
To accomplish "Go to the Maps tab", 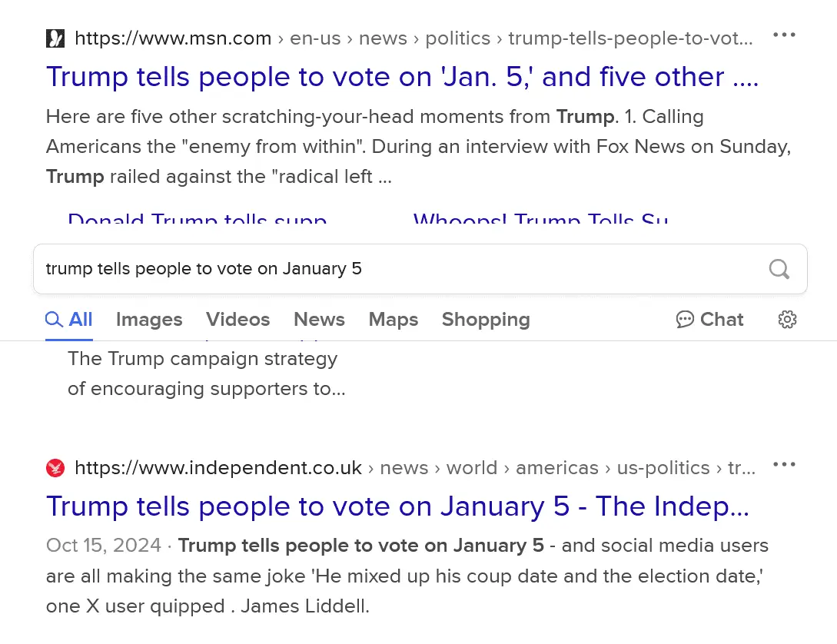I will (393, 320).
